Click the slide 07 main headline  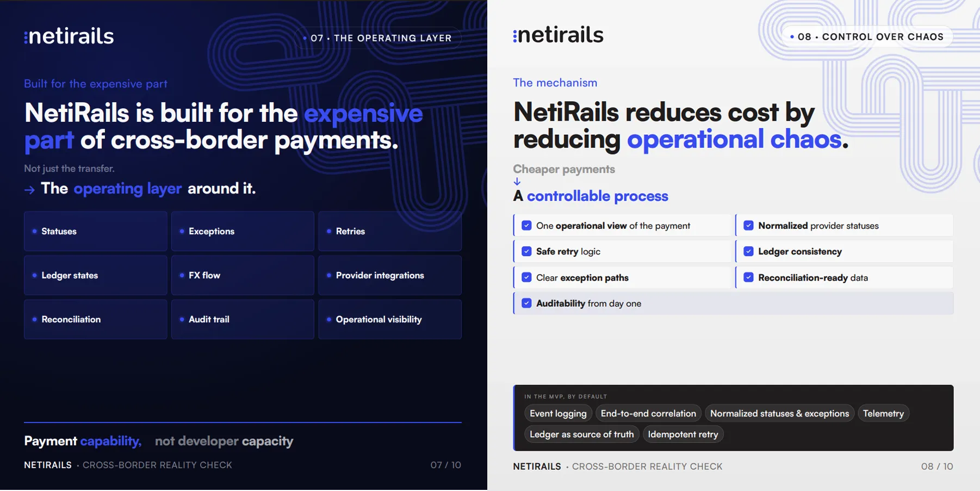pos(224,127)
